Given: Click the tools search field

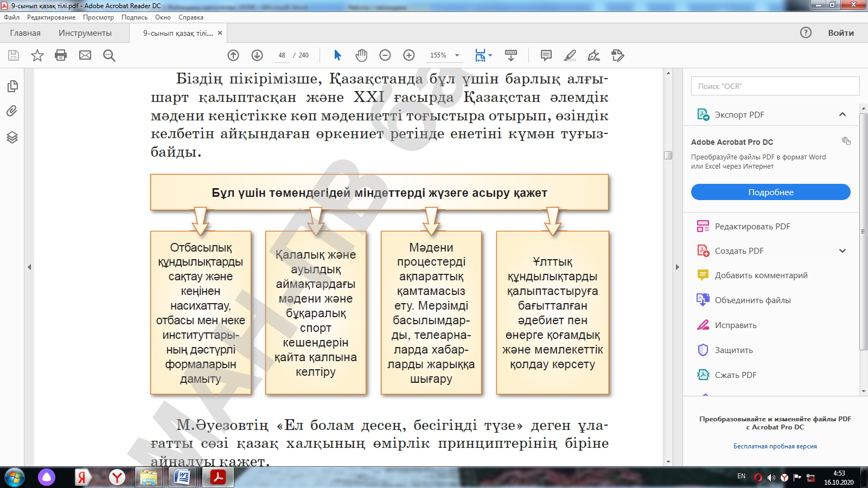Looking at the screenshot, I should click(x=775, y=86).
